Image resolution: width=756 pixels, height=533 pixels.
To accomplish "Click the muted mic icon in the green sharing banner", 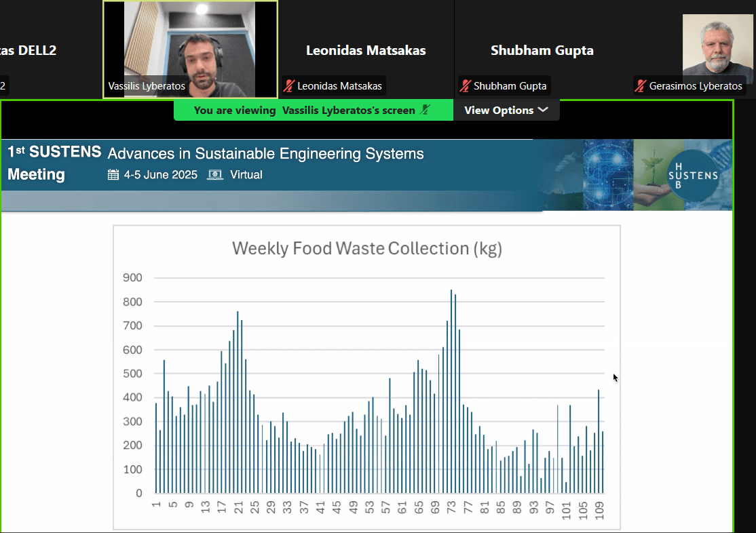I will 426,111.
